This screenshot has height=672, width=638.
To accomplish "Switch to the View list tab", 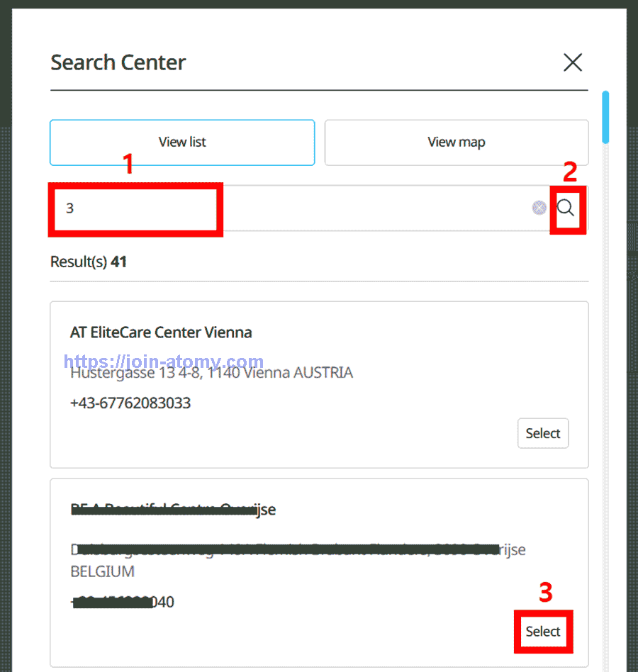I will click(182, 142).
